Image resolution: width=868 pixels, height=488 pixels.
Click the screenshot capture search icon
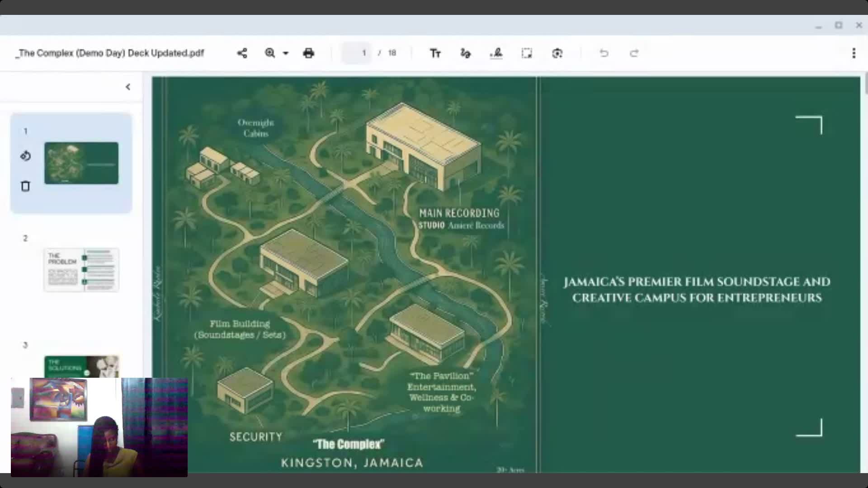coord(557,53)
